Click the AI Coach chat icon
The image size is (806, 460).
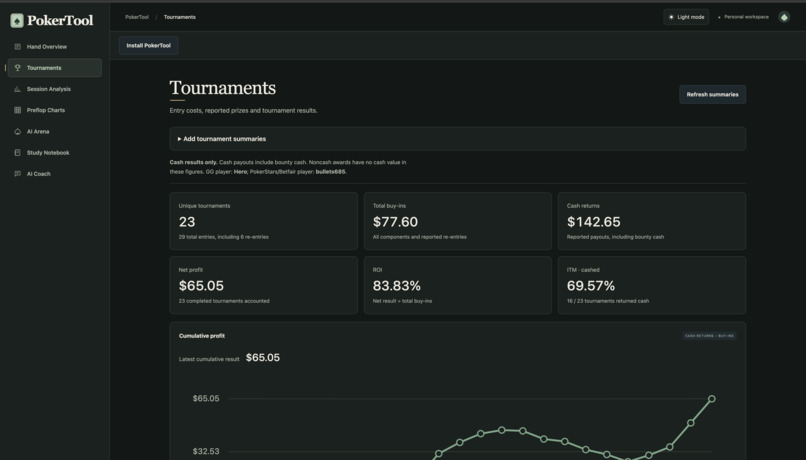[17, 174]
